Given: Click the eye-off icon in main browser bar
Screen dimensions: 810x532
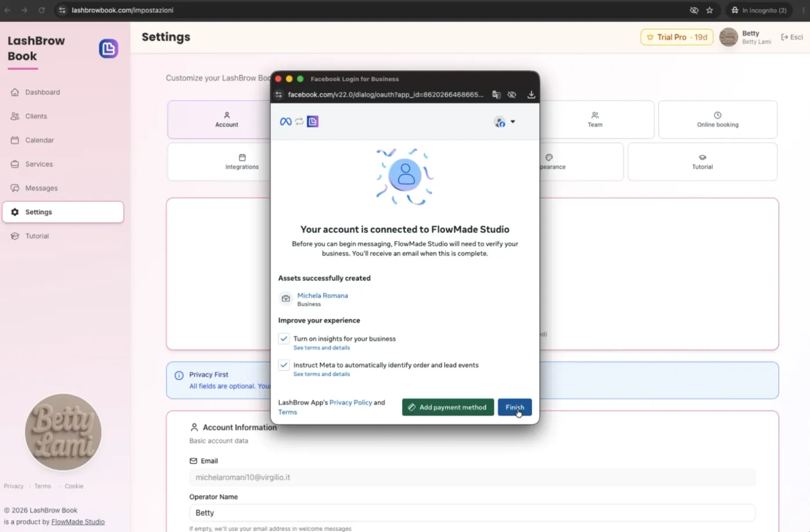Looking at the screenshot, I should [x=694, y=10].
